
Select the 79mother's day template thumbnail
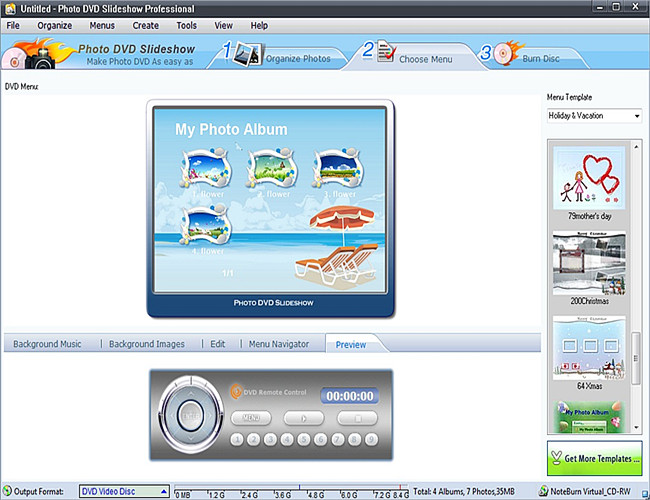(x=589, y=177)
